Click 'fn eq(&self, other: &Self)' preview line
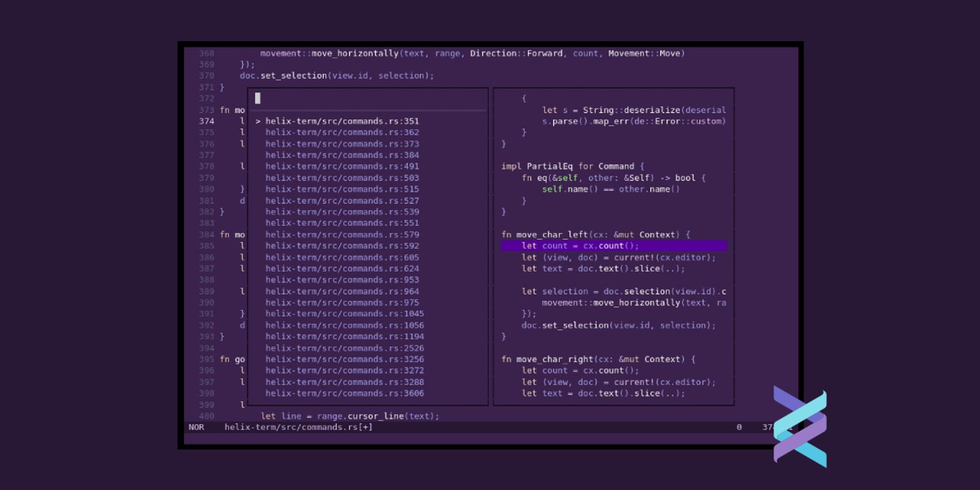980x490 pixels. click(x=614, y=178)
